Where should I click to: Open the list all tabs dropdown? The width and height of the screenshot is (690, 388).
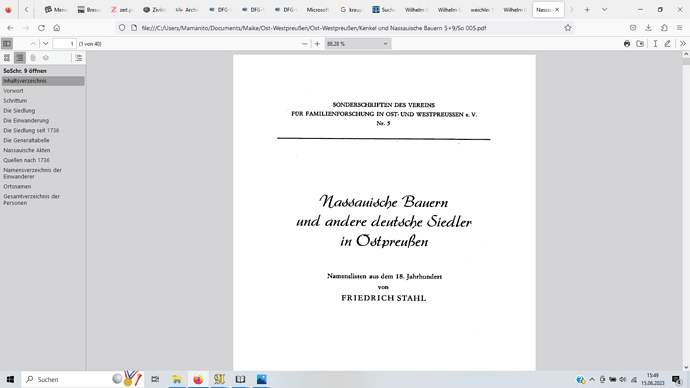tap(604, 10)
